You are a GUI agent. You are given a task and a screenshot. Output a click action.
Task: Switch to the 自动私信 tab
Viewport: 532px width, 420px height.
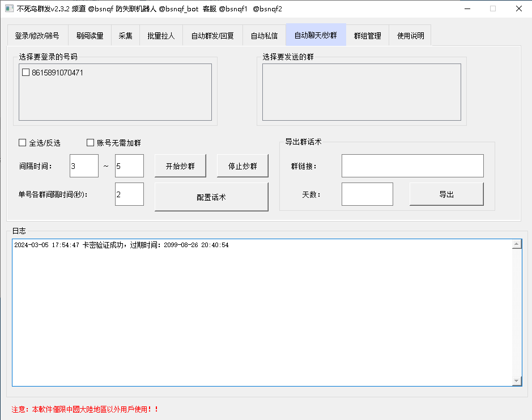pos(264,36)
